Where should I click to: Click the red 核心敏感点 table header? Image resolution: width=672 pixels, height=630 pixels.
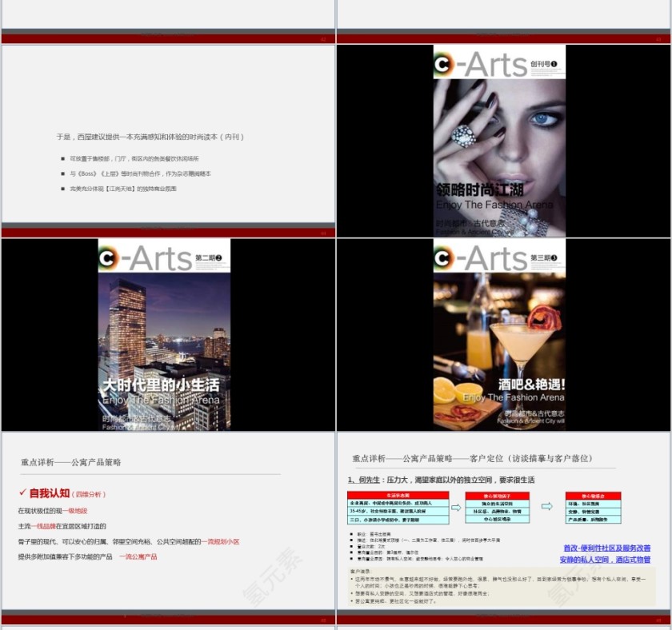pos(593,496)
